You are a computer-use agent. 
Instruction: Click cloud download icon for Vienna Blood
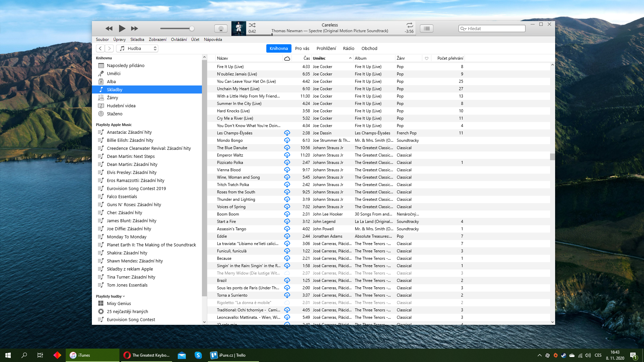(x=287, y=170)
